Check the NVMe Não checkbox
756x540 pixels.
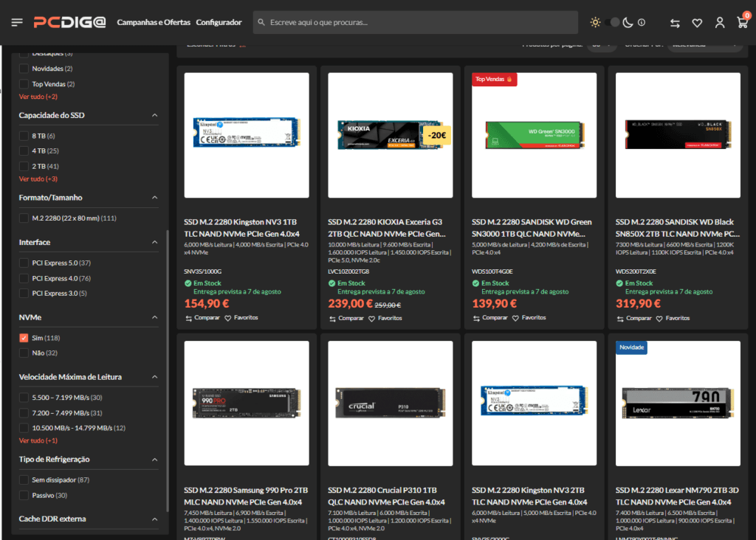coord(24,353)
